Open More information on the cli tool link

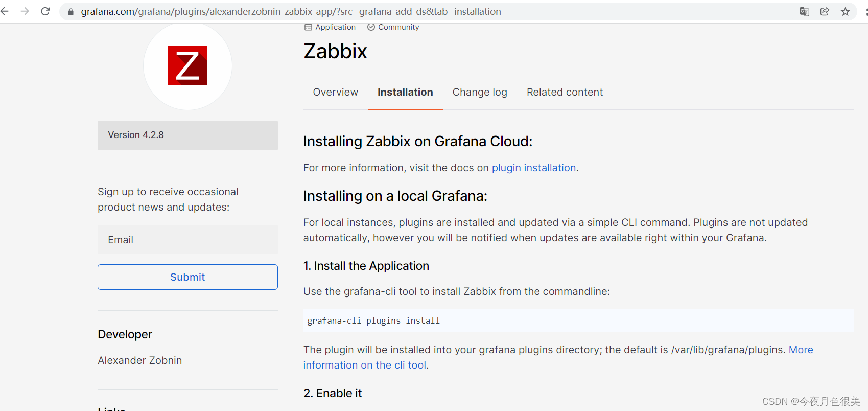tap(558, 357)
